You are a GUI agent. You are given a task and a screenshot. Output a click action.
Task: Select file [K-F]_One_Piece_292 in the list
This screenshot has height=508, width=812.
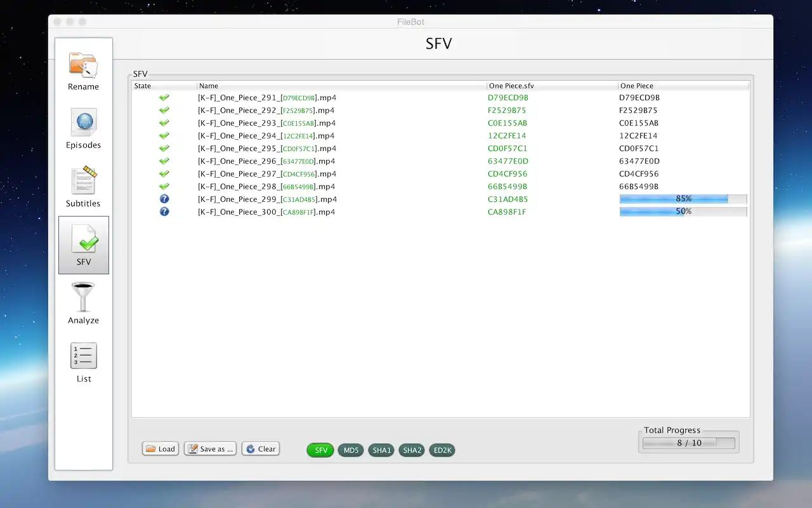[266, 110]
